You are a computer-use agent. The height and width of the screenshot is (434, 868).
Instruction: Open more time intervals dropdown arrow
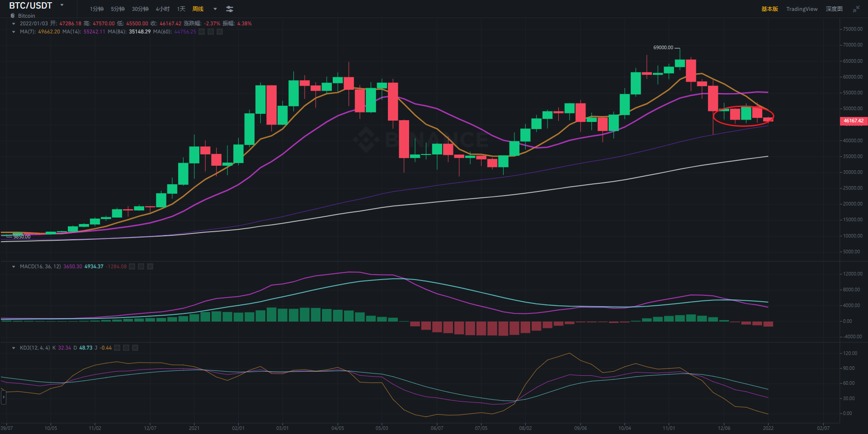point(215,9)
